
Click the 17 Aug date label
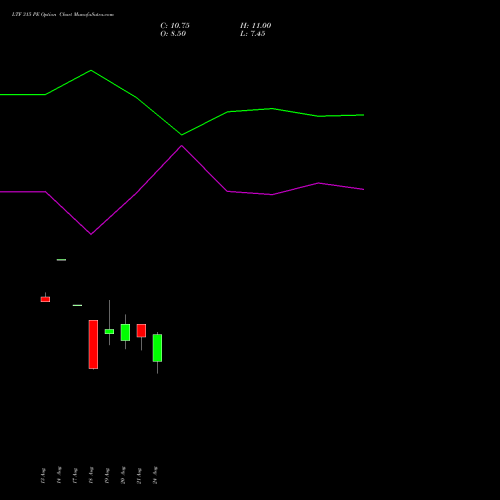pos(75,475)
